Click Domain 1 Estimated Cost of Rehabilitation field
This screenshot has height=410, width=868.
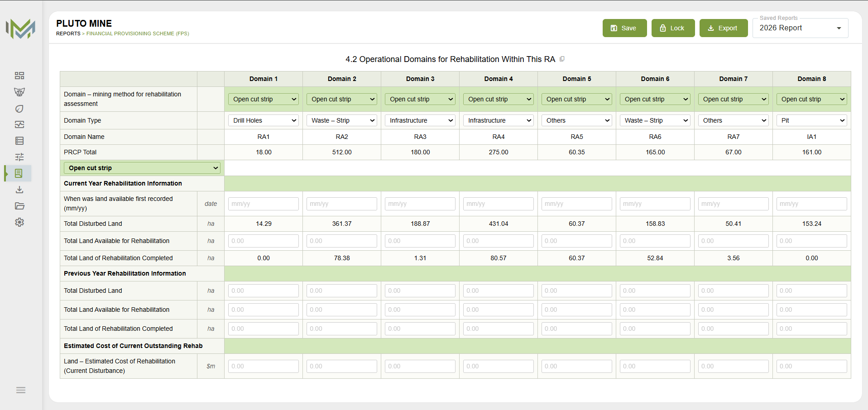coord(264,366)
